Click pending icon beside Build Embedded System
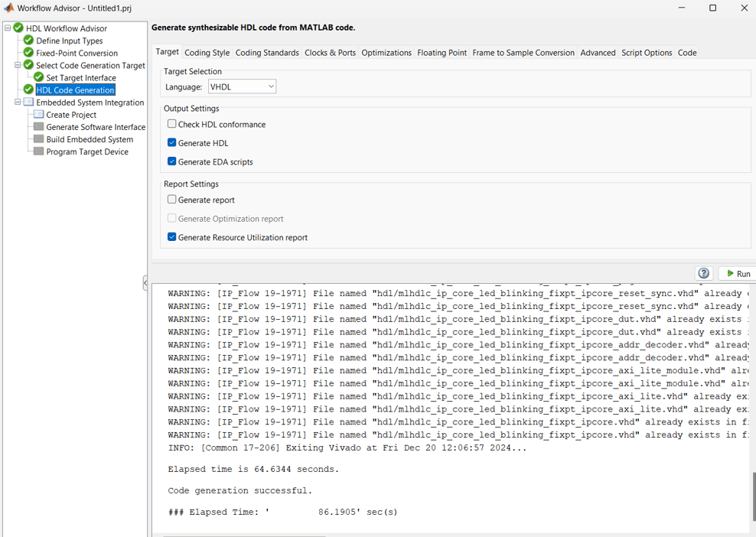This screenshot has height=537, width=756. tap(40, 139)
